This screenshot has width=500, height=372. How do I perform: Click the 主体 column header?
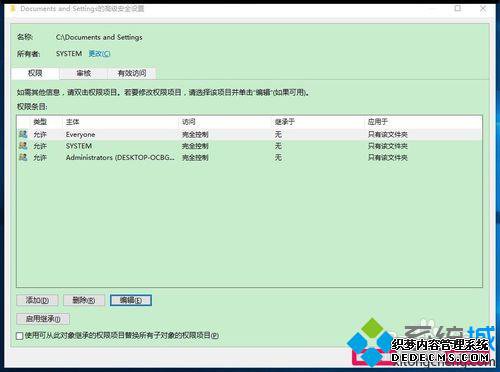(x=72, y=122)
